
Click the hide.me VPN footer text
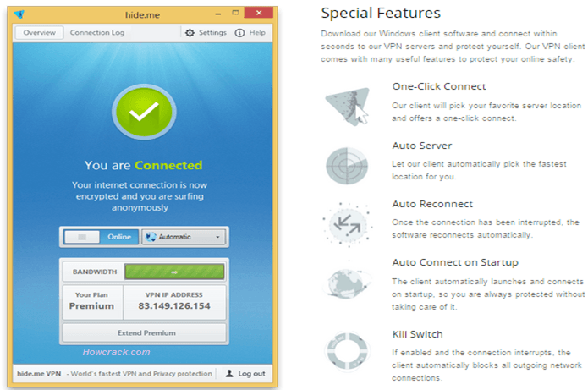tap(39, 373)
